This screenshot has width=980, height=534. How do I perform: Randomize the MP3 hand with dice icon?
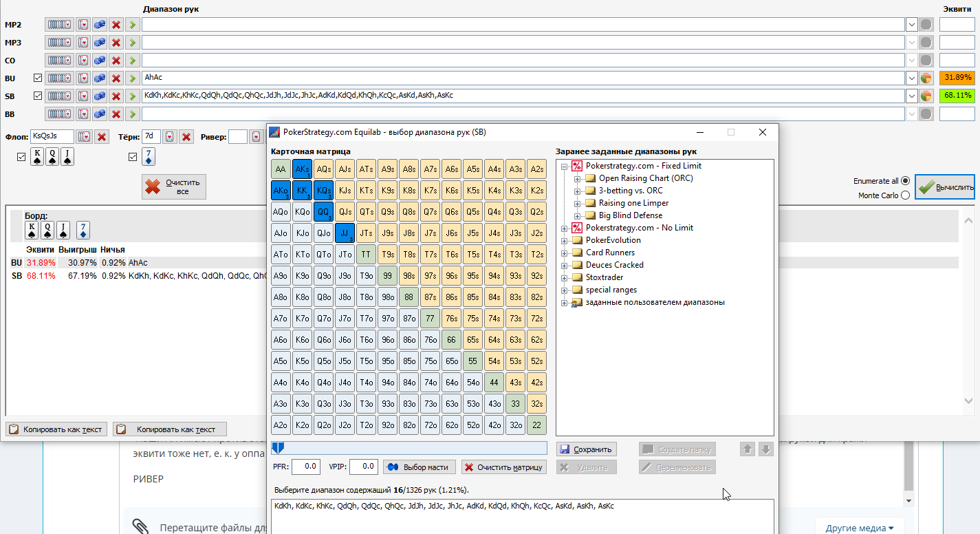100,43
